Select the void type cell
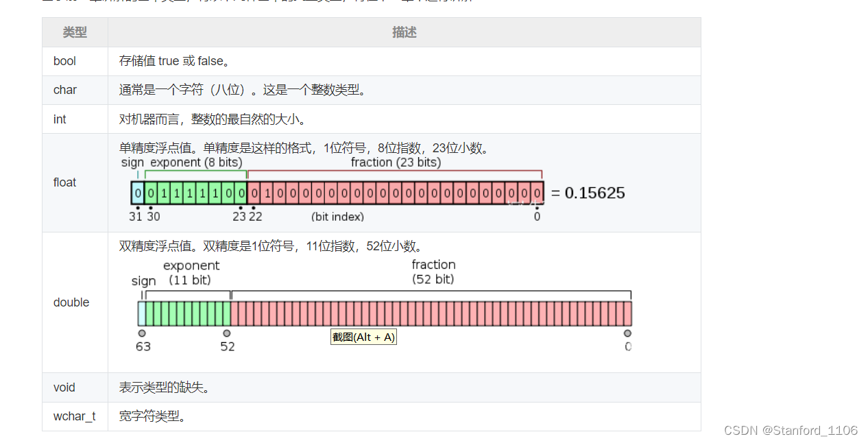 tap(75, 387)
